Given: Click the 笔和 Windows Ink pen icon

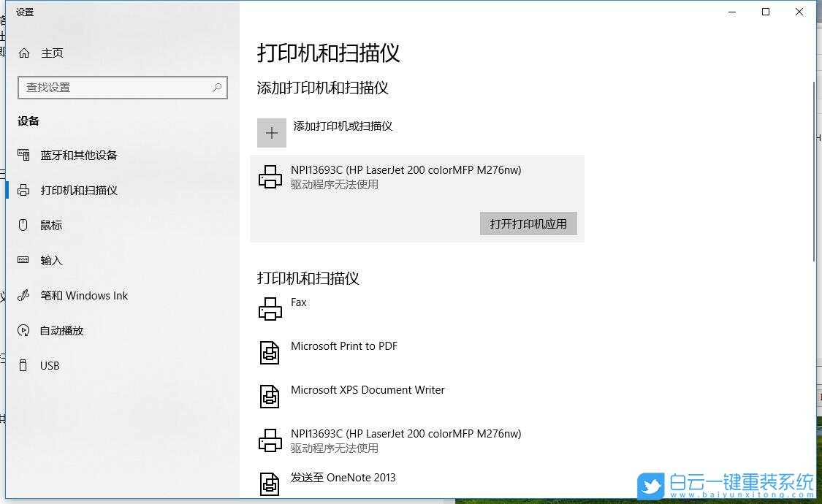Looking at the screenshot, I should (24, 295).
